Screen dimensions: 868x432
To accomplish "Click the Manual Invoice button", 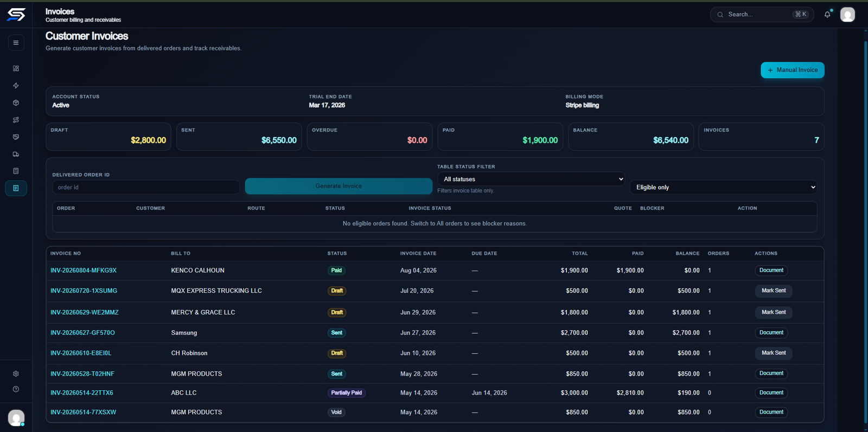I will (x=792, y=70).
